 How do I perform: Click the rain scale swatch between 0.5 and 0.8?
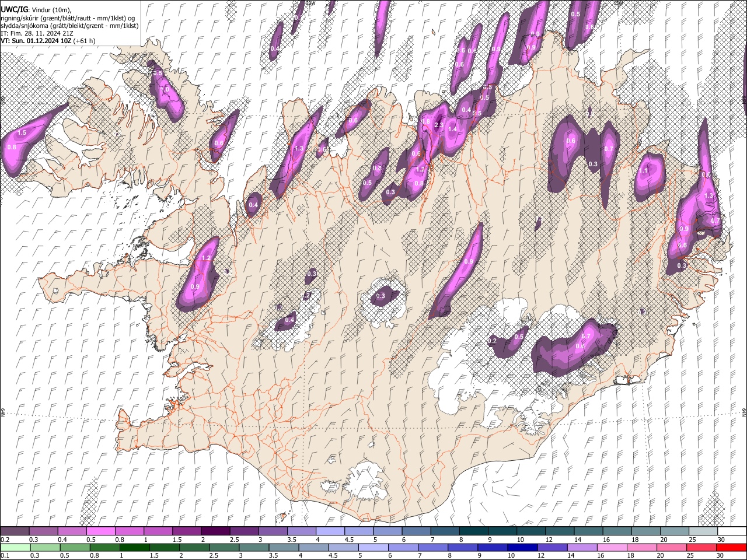[x=75, y=547]
